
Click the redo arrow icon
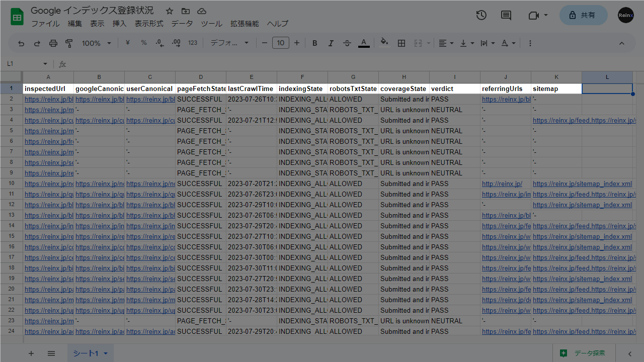tap(37, 43)
